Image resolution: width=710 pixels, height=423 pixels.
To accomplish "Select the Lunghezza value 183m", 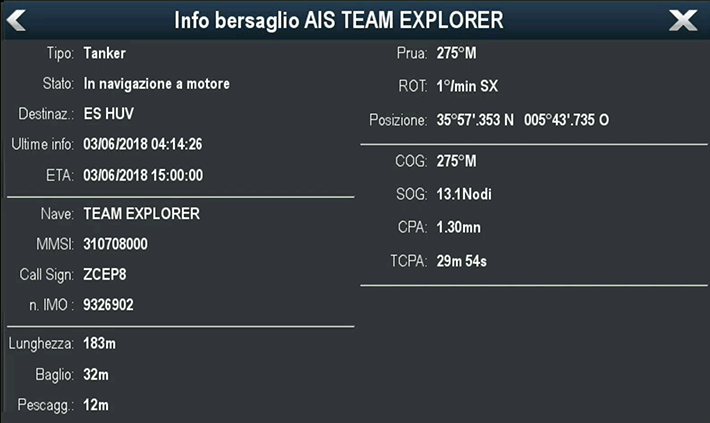I will (x=100, y=344).
